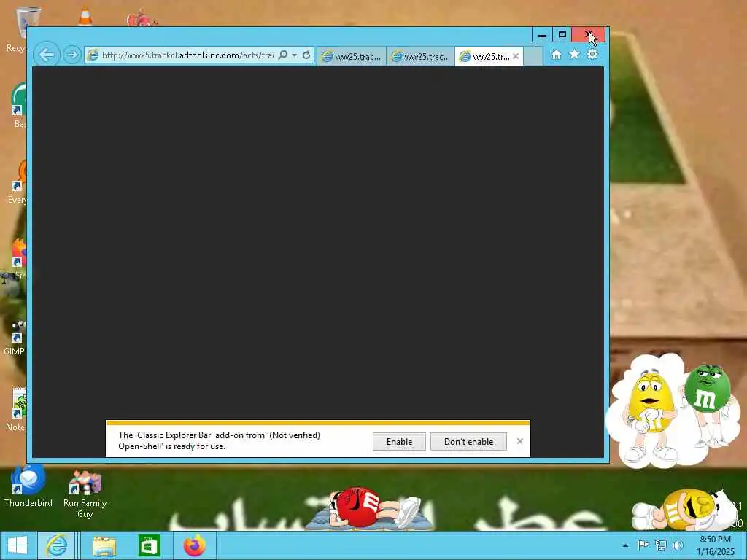
Task: Open Action Center flag tray icon
Action: (x=643, y=545)
